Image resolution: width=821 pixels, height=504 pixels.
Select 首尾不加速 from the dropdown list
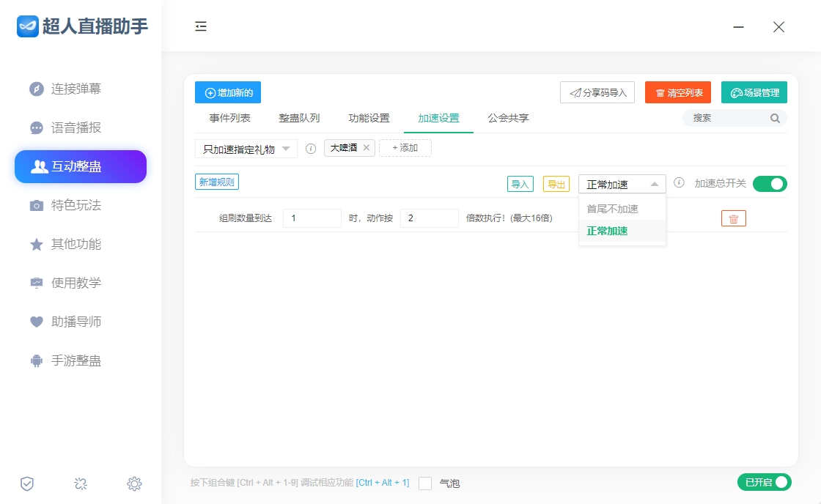(x=612, y=209)
